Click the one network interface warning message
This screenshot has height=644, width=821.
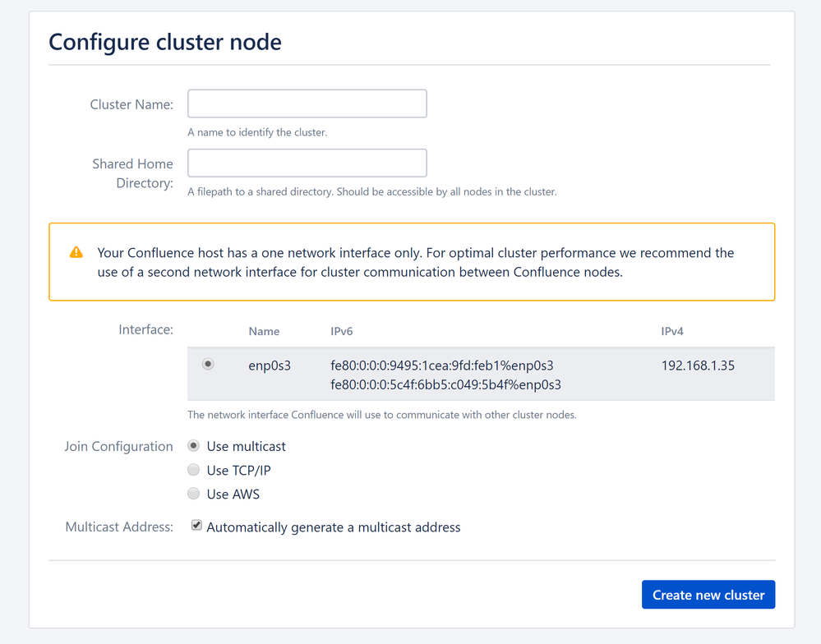click(x=416, y=262)
